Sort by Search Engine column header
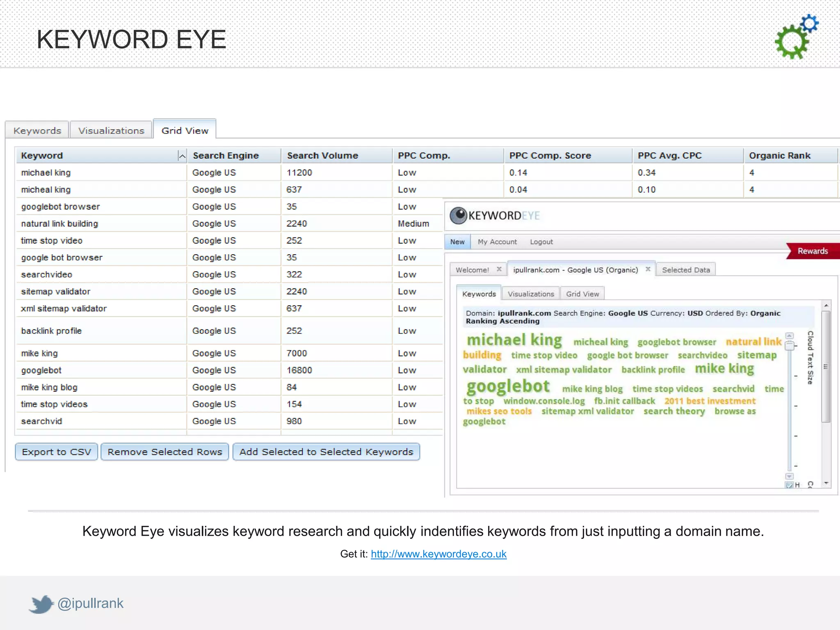The width and height of the screenshot is (840, 630). pyautogui.click(x=234, y=155)
